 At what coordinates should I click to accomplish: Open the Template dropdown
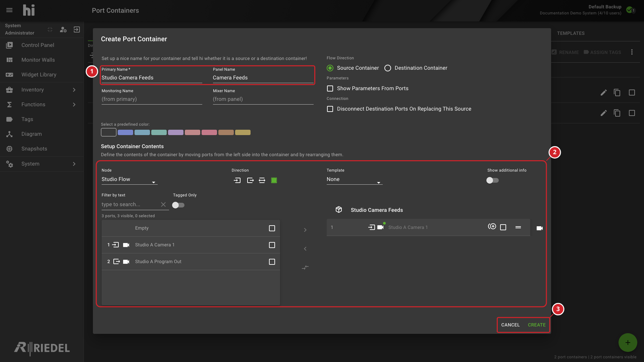tap(355, 179)
